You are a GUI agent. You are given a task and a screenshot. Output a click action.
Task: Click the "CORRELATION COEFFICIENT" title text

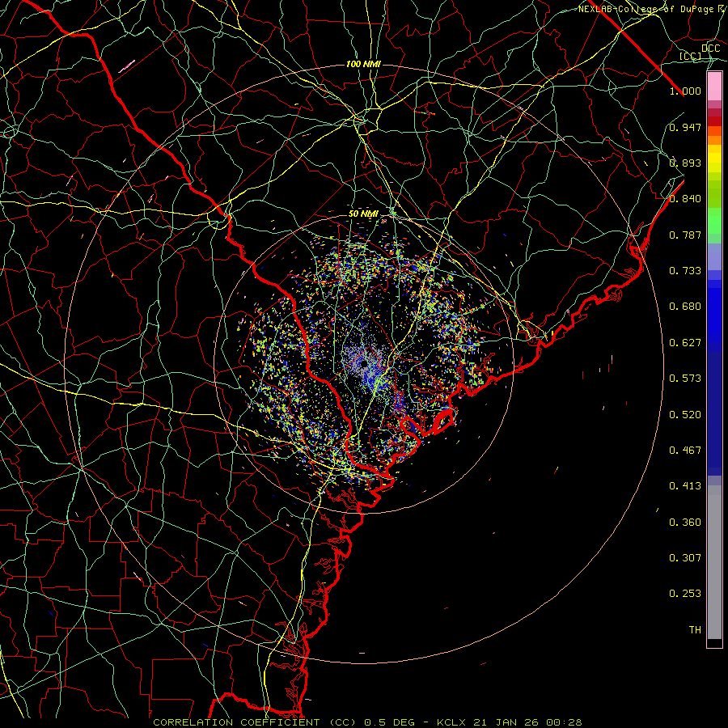tap(236, 722)
